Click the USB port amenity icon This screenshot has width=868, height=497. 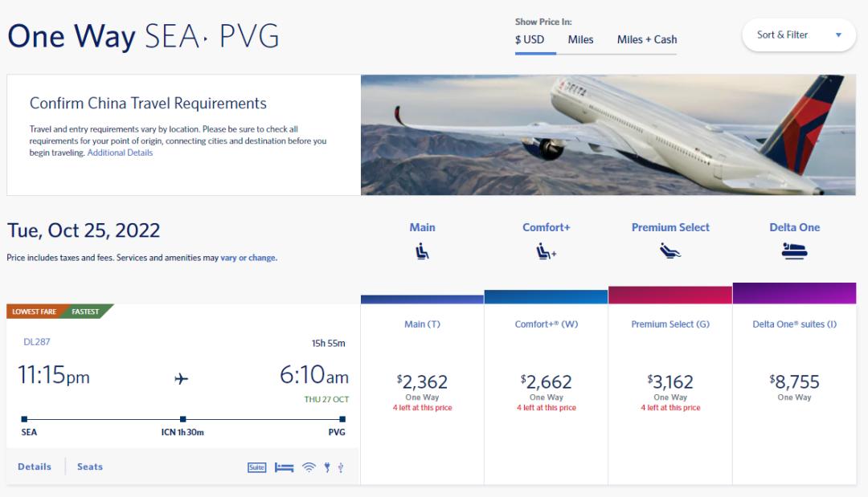coord(341,467)
